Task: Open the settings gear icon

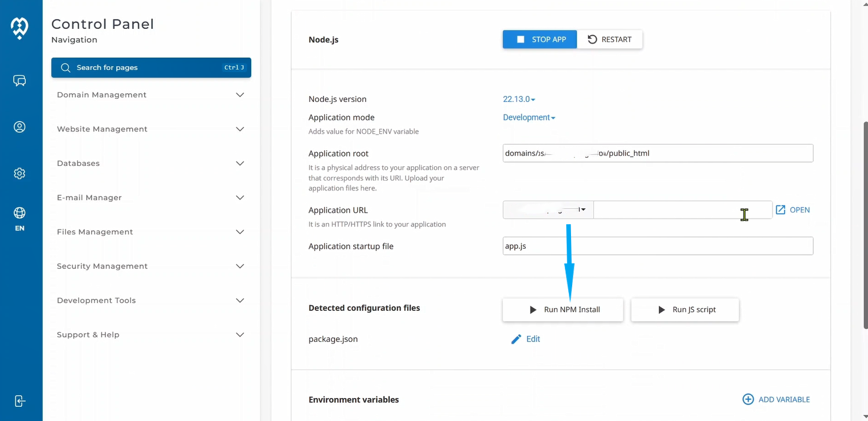Action: (20, 173)
